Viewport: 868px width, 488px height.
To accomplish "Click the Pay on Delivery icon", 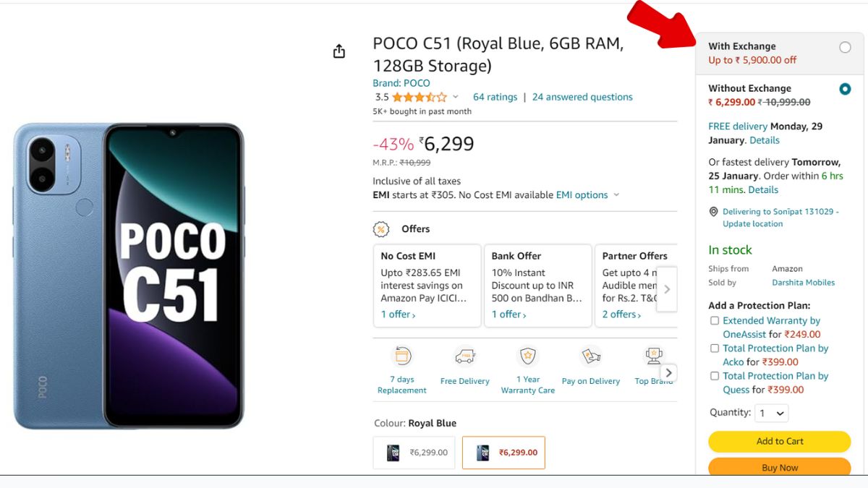I will (x=591, y=356).
